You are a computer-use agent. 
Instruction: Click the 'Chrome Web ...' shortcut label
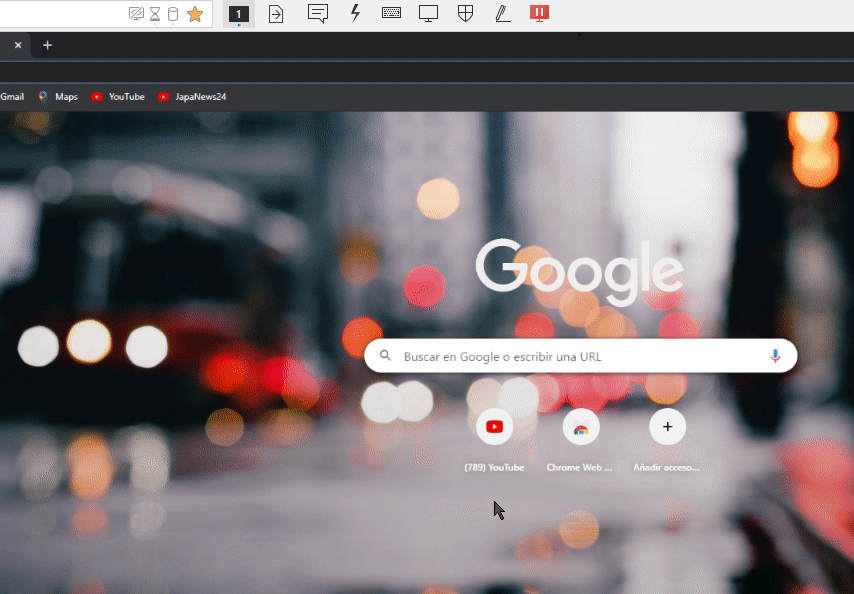click(580, 467)
